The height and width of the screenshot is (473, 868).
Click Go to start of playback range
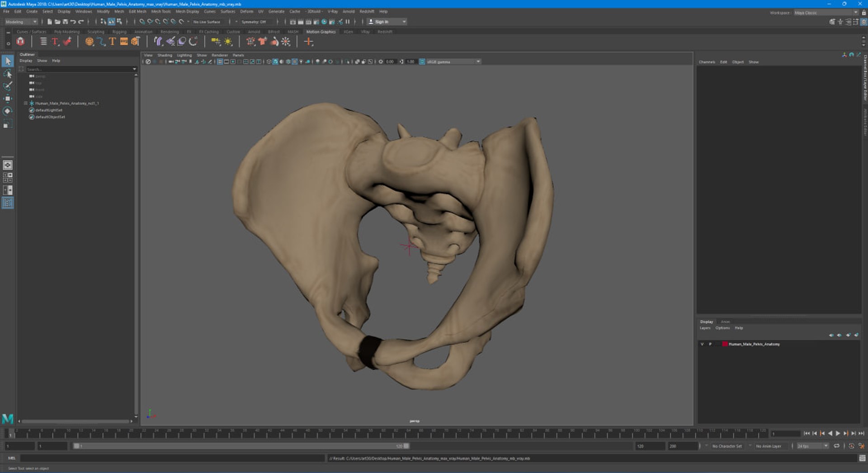807,433
